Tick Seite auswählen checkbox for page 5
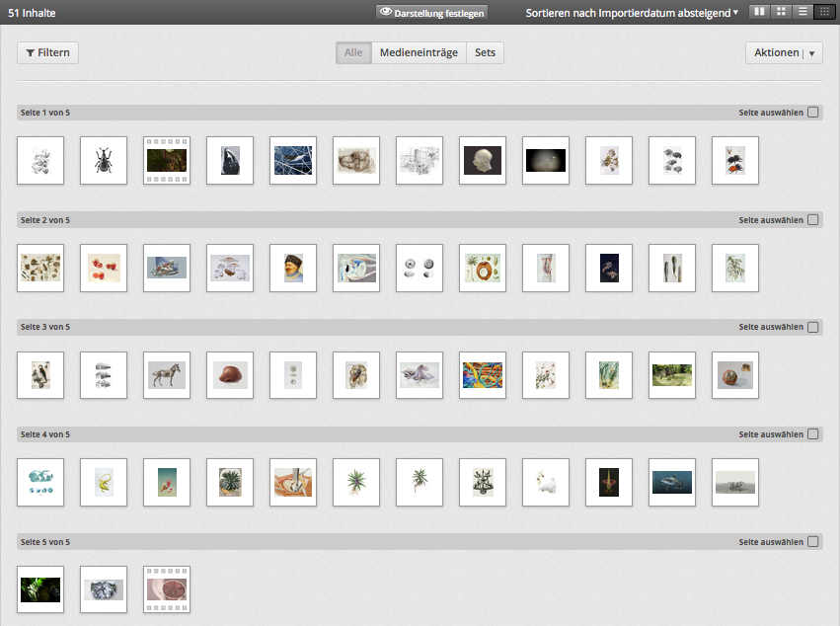Viewport: 840px width, 626px height. (x=813, y=541)
